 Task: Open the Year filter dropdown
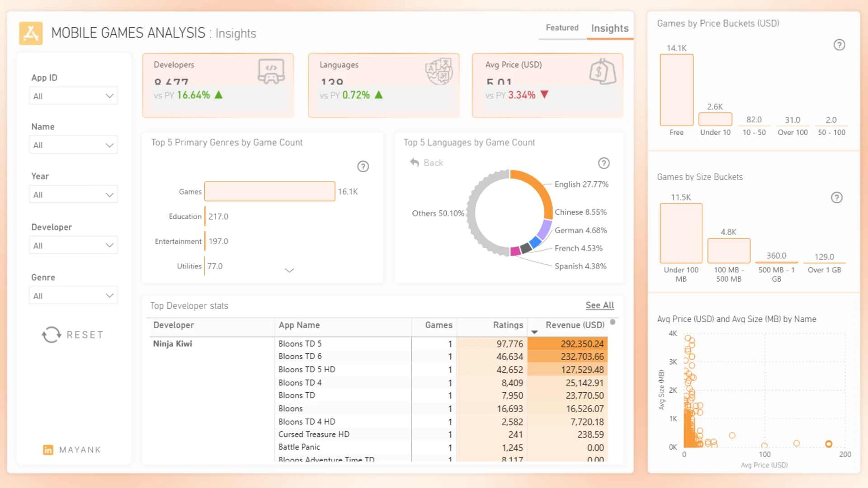pos(73,195)
